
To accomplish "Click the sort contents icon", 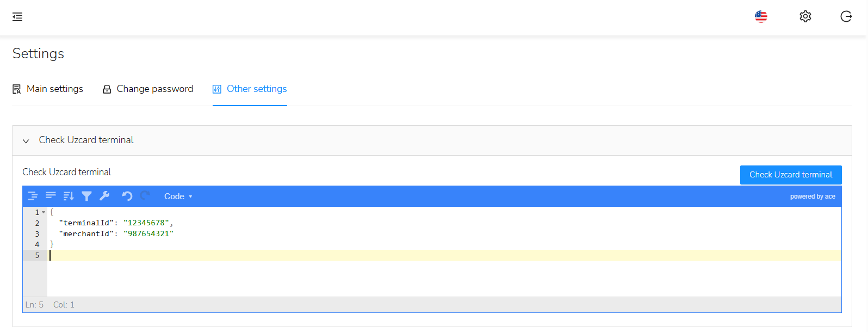I will [x=69, y=196].
